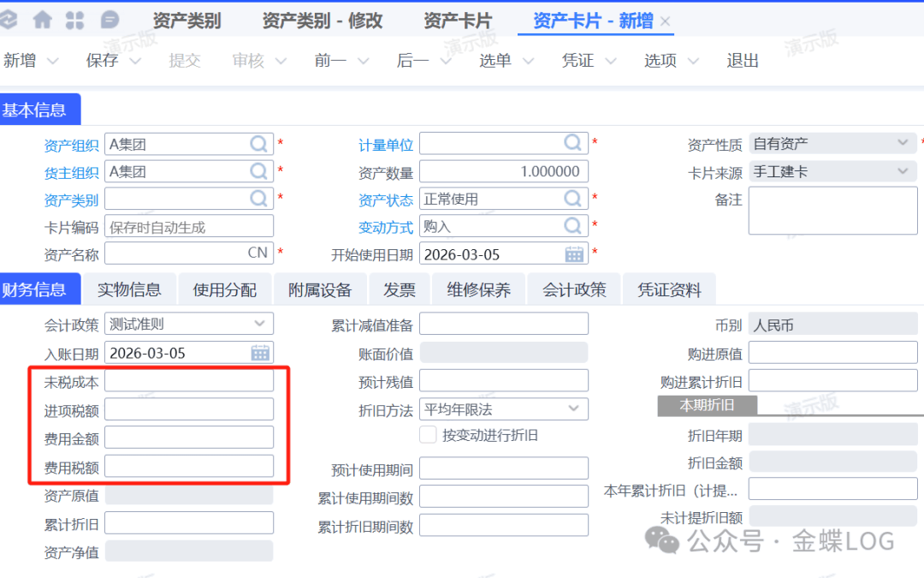The image size is (924, 578).
Task: Click search icon in 变动方式 field
Action: [573, 226]
